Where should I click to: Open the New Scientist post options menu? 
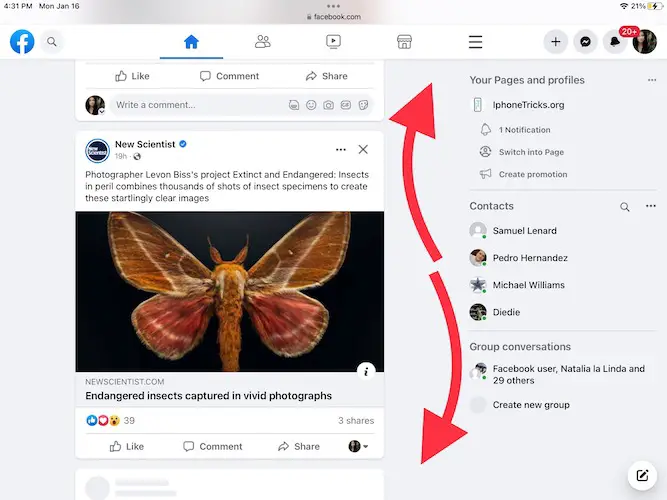341,149
